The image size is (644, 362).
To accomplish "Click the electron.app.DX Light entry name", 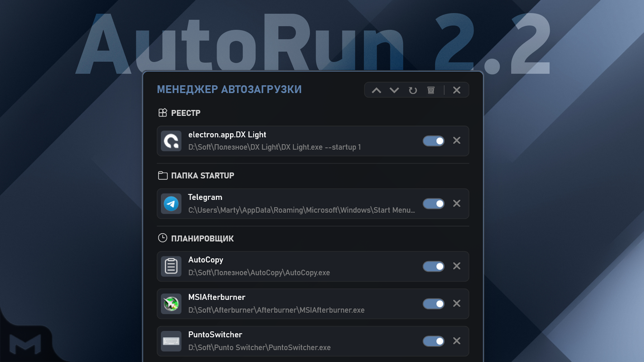I will [x=227, y=135].
